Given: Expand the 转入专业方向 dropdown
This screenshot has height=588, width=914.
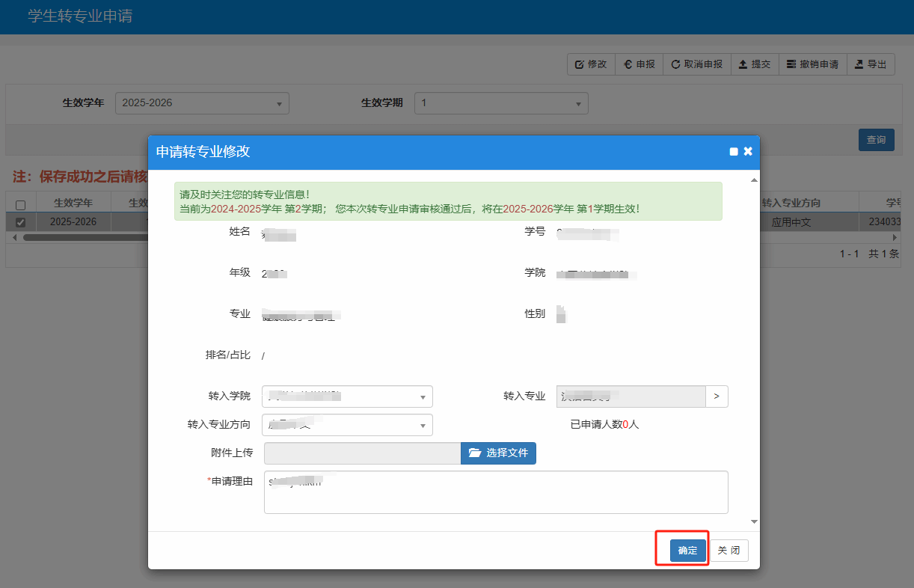Looking at the screenshot, I should 347,425.
